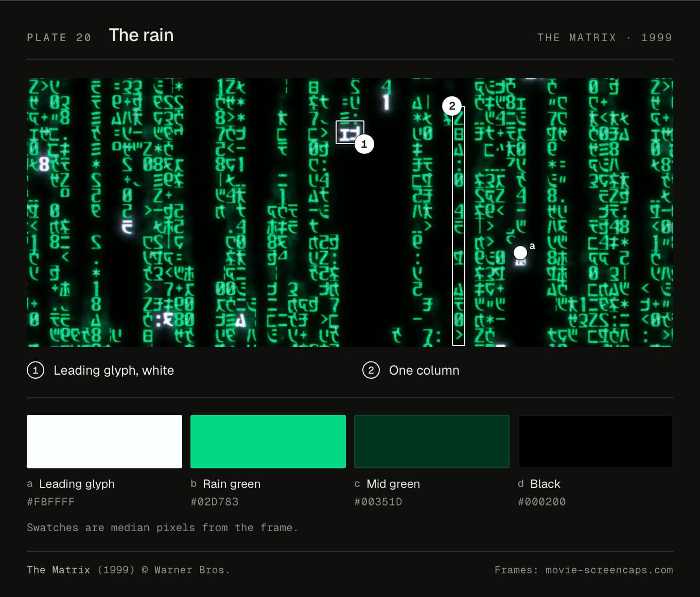This screenshot has width=700, height=597.
Task: Select the hex code "#000200"
Action: tap(542, 502)
